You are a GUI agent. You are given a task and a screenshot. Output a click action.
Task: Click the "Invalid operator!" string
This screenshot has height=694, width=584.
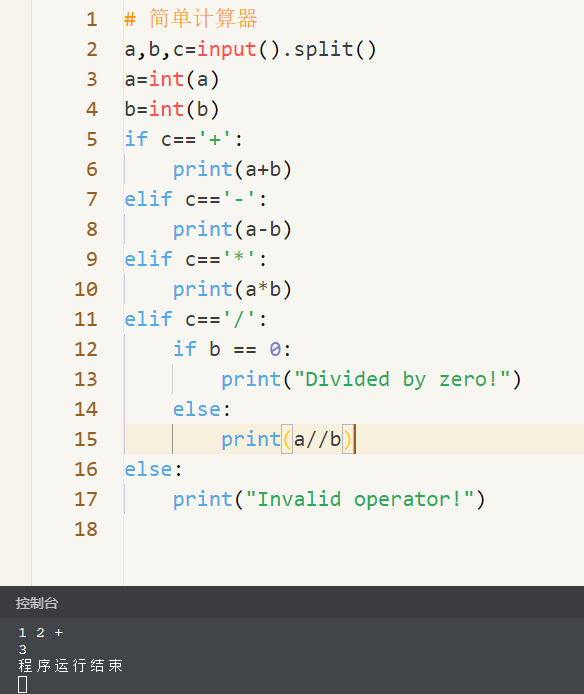coord(360,499)
